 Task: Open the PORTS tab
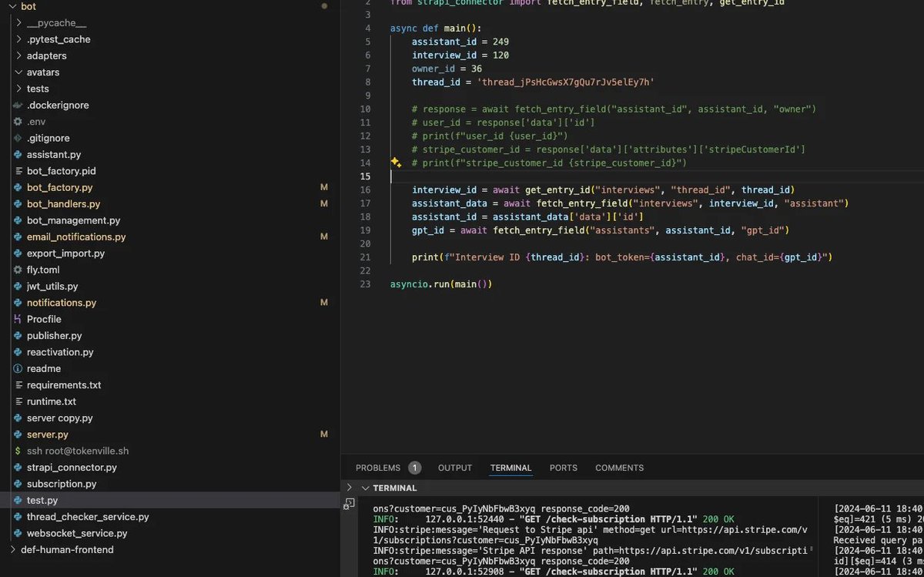point(564,468)
